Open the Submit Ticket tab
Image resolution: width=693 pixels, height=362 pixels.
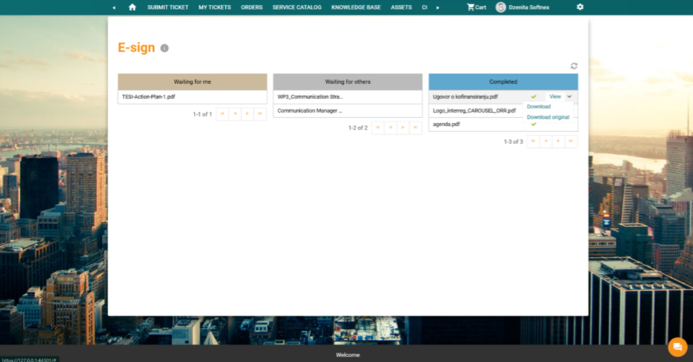tap(168, 7)
